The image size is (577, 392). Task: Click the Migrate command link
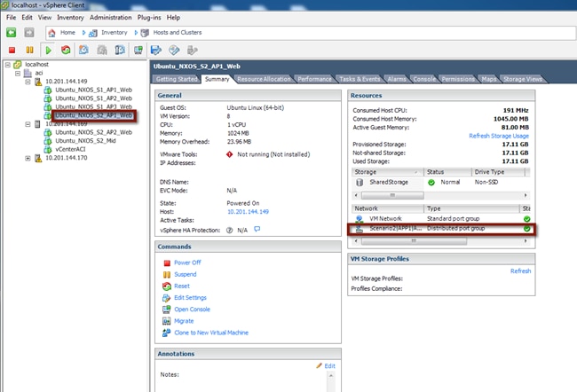(x=184, y=321)
